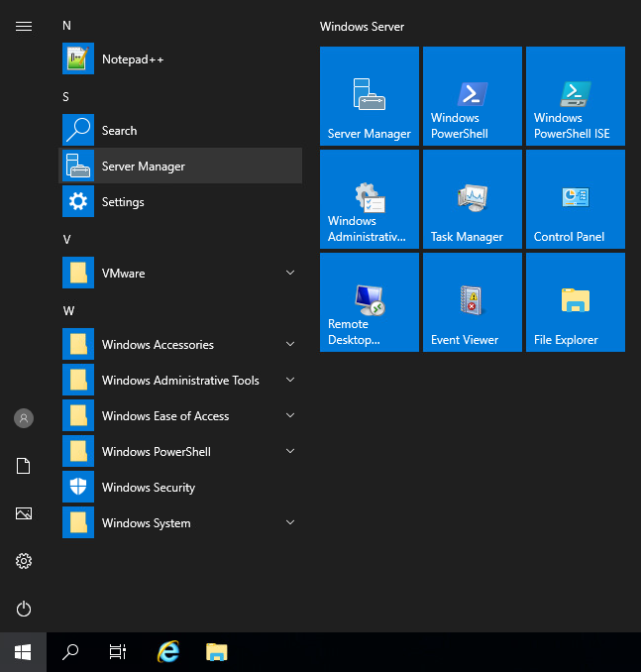Click the Windows Ease of Access label
This screenshot has height=672, width=641.
(165, 415)
